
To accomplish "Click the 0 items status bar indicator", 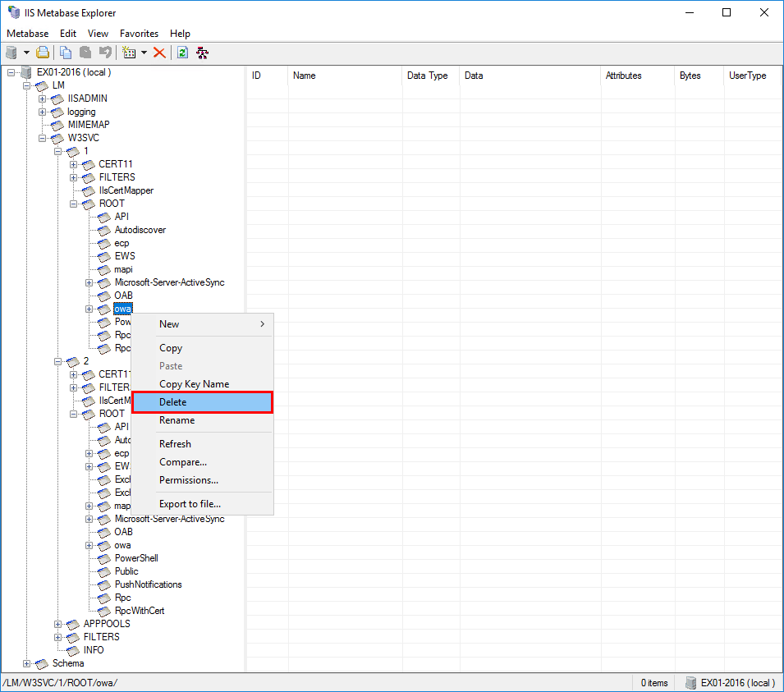I will tap(653, 682).
